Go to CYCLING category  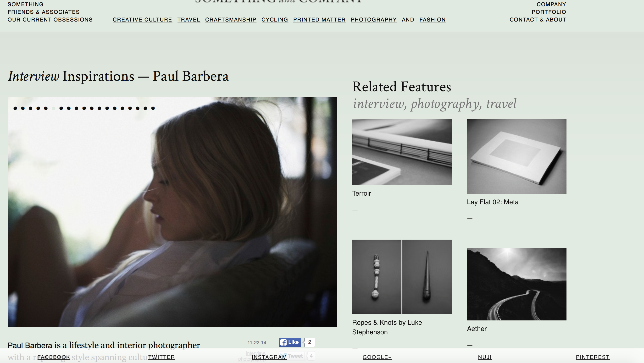click(275, 19)
